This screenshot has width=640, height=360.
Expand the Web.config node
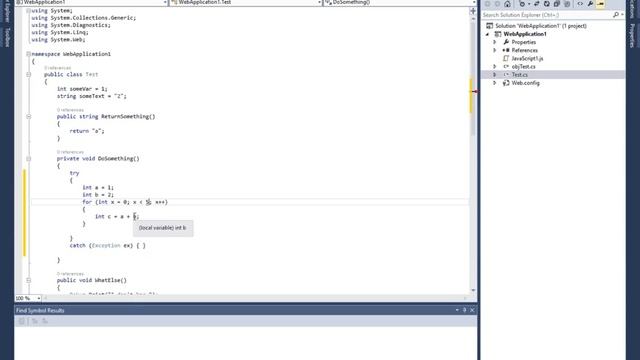point(495,83)
